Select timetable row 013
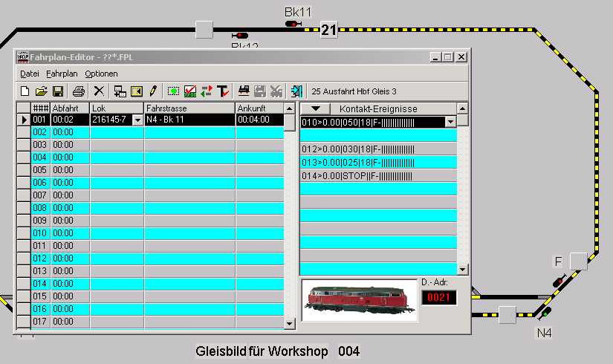Screen dimensions: 613x364 pos(151,271)
